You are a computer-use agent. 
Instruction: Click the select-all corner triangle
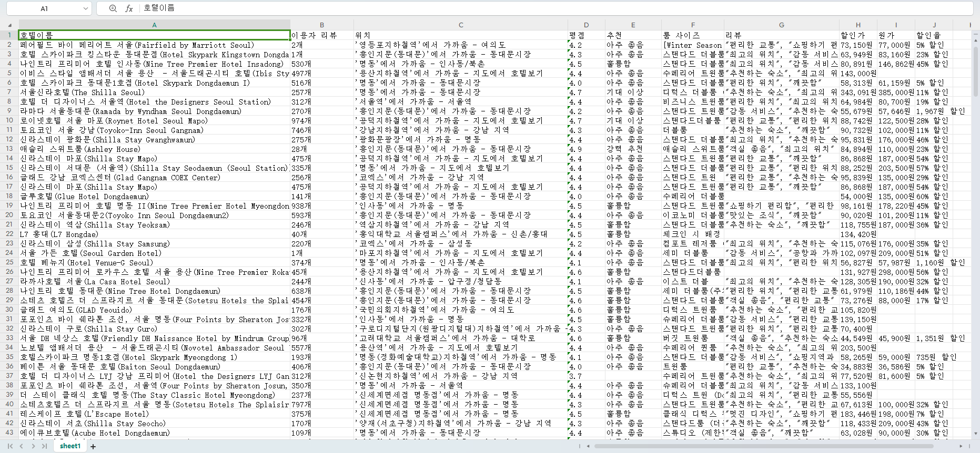pyautogui.click(x=9, y=25)
